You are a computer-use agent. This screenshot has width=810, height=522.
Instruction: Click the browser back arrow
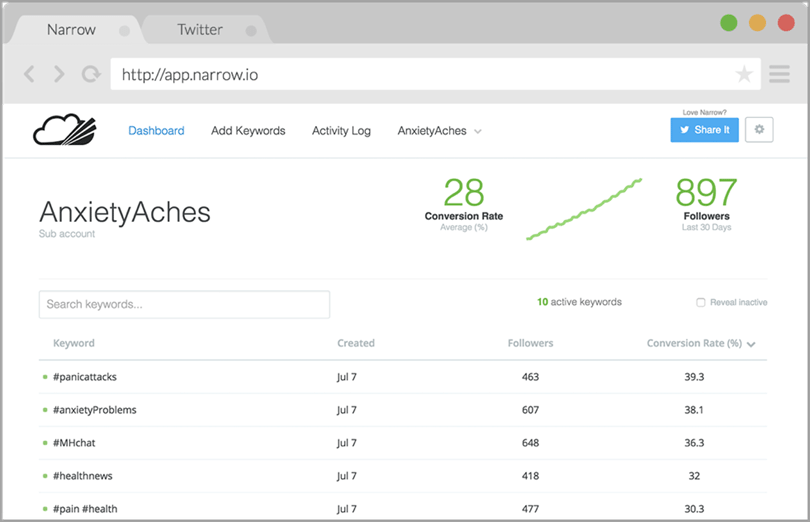pos(29,74)
